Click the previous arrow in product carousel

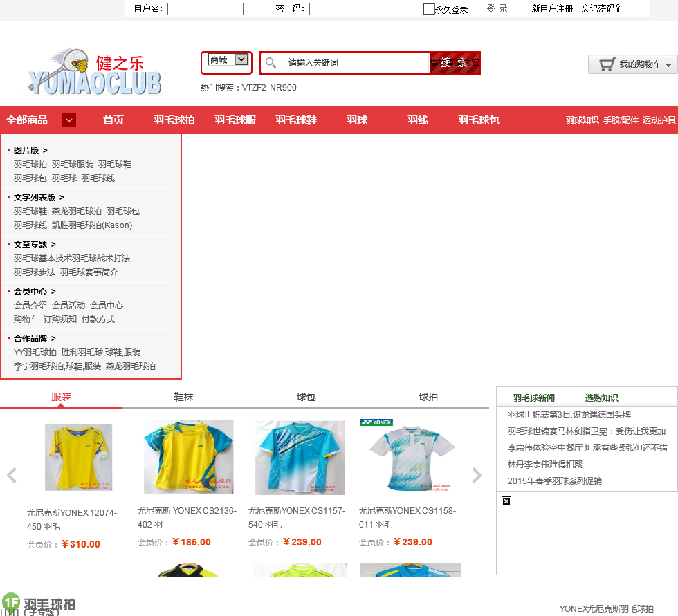12,475
